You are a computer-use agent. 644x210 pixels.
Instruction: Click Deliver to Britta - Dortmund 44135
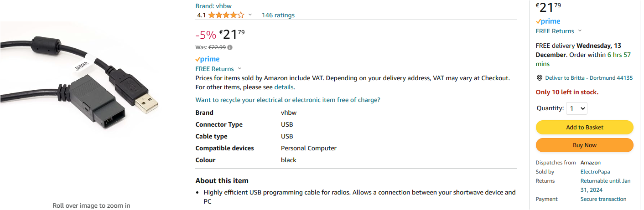589,78
